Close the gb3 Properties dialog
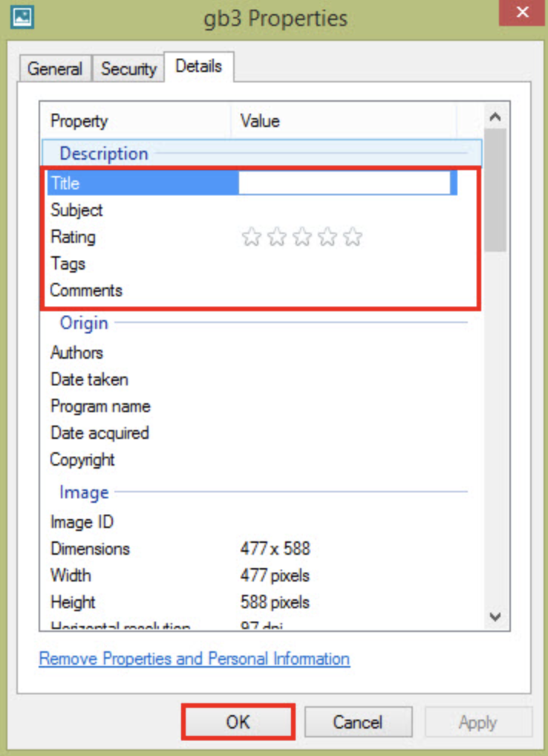Screen dimensions: 548x756 (x=521, y=13)
